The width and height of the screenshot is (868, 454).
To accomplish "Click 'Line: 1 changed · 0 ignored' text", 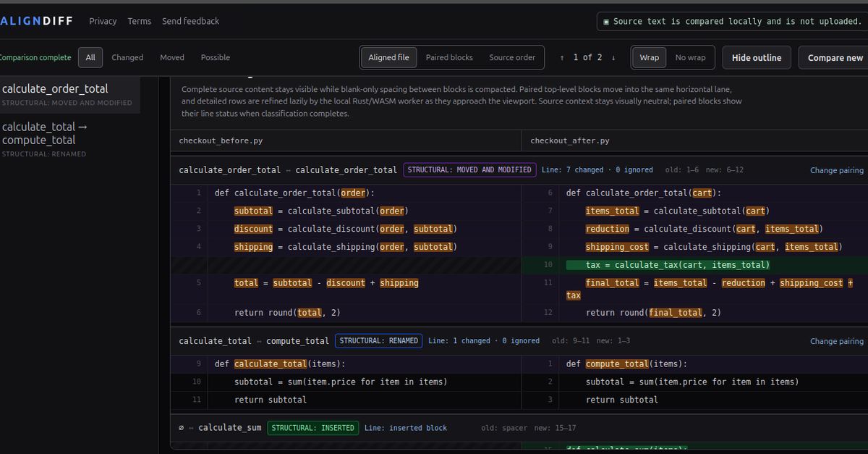I will pos(484,341).
